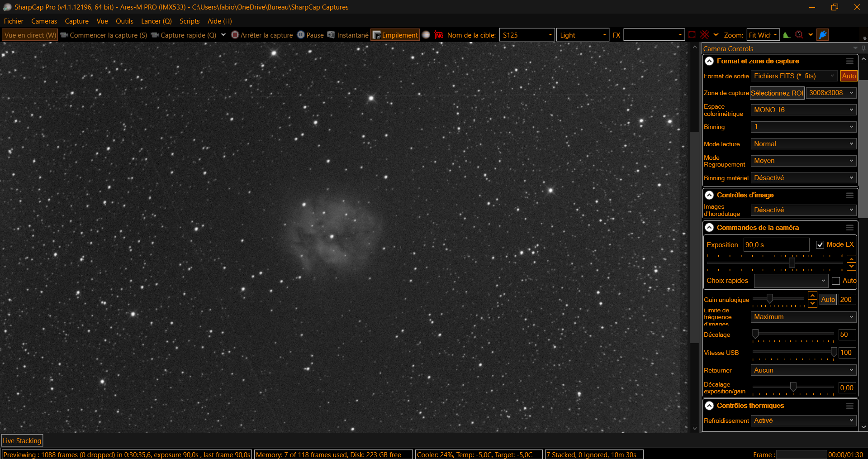The image size is (868, 459).
Task: Open the Images d'horodatage dropdown
Action: 803,210
